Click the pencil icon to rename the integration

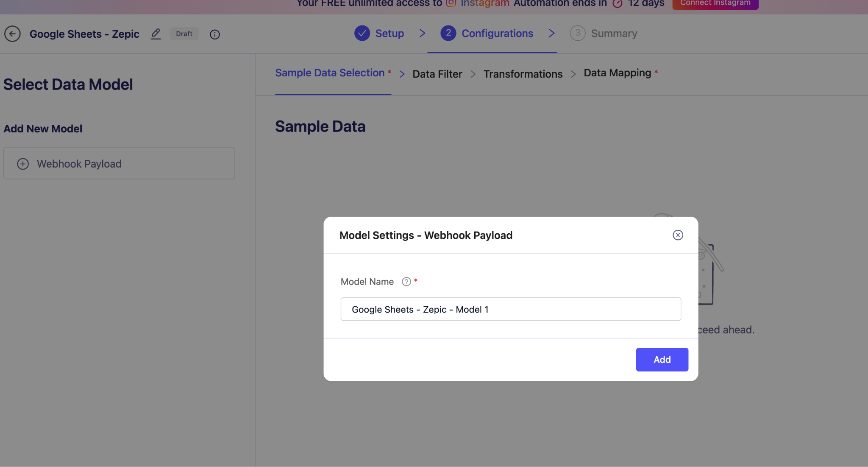pos(156,34)
